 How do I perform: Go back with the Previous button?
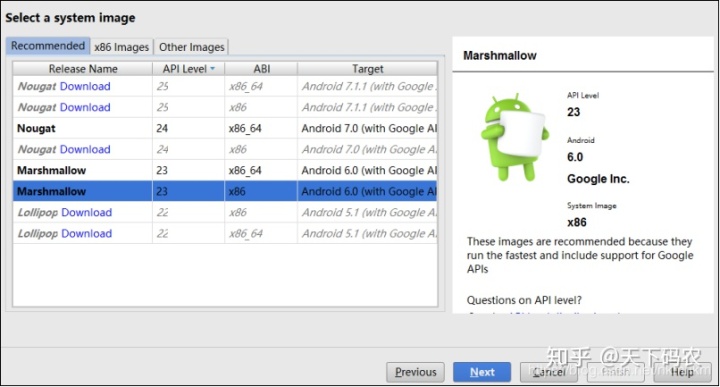(415, 372)
